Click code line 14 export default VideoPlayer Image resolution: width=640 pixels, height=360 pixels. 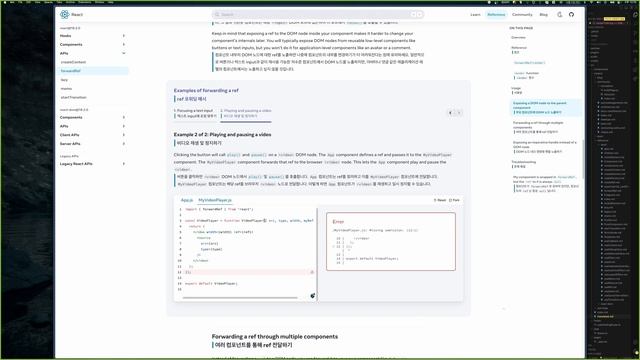(211, 283)
